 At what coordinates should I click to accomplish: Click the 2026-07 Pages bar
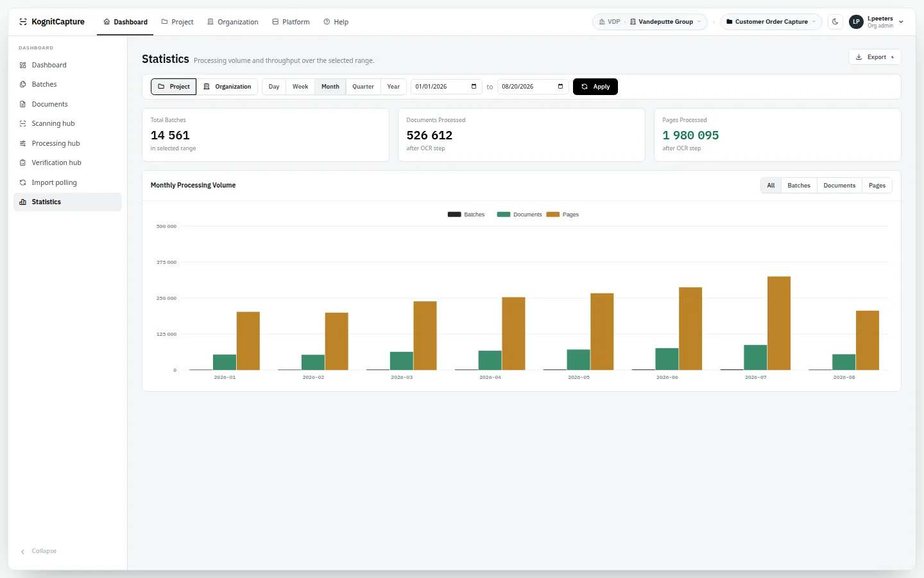coord(779,323)
